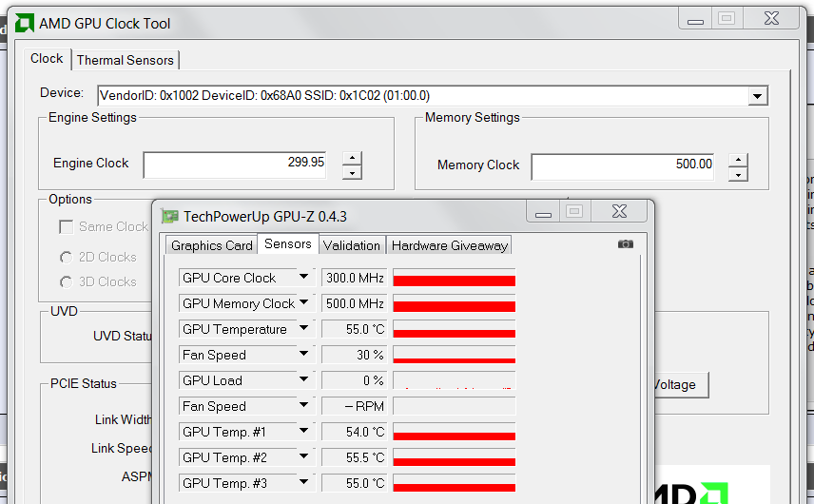The image size is (814, 504).
Task: Click the Memory Clock value field
Action: click(623, 166)
